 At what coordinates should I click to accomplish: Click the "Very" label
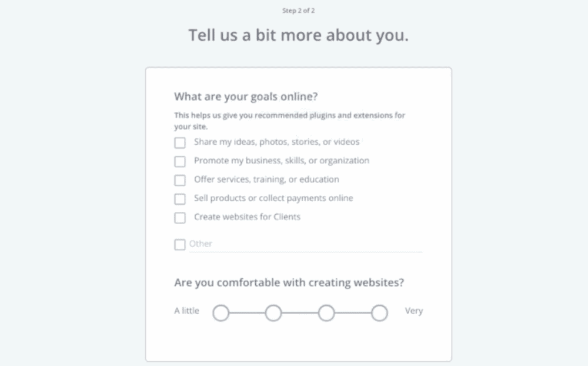click(414, 311)
